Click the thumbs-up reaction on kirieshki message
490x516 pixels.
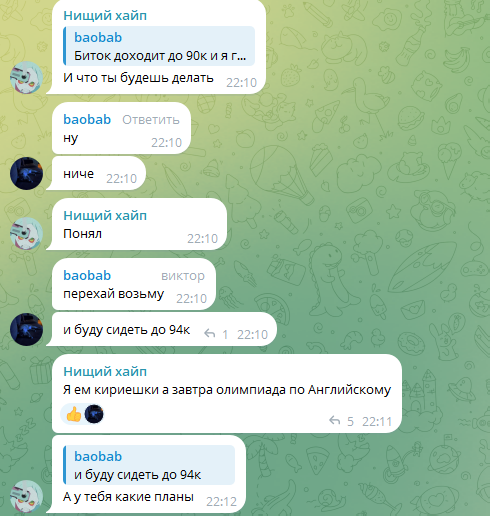tap(74, 415)
